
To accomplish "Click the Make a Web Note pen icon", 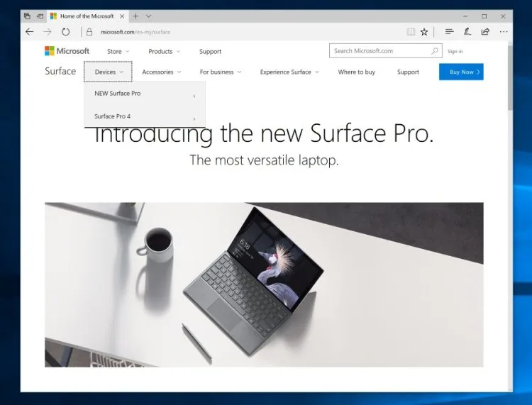I will point(467,31).
